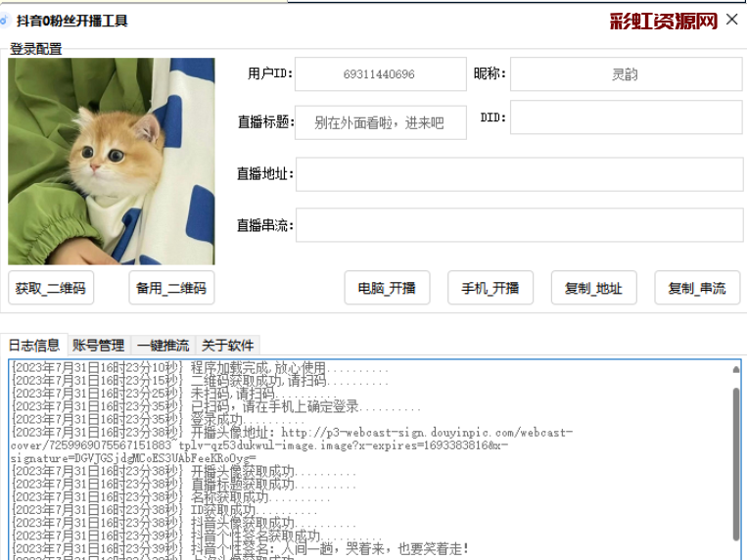747x560 pixels.
Task: Click the app icon in the title bar
Action: (5, 21)
